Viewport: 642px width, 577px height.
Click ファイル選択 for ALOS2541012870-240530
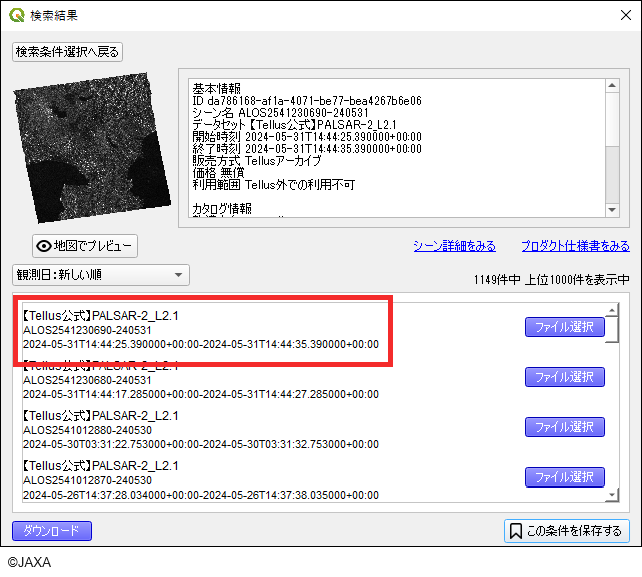point(565,477)
